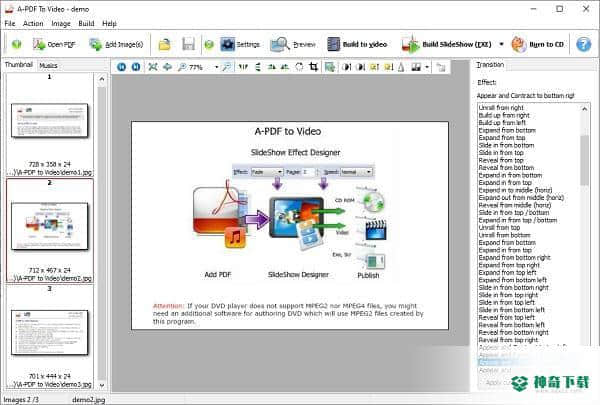Select 'Slide in from bottom' effect
Screen dimensions: 600x405
pyautogui.click(x=506, y=145)
